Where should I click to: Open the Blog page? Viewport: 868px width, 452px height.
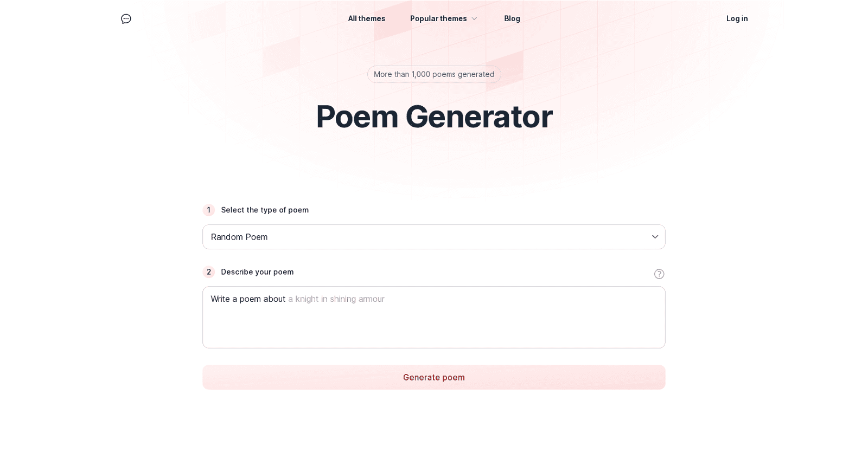point(511,18)
